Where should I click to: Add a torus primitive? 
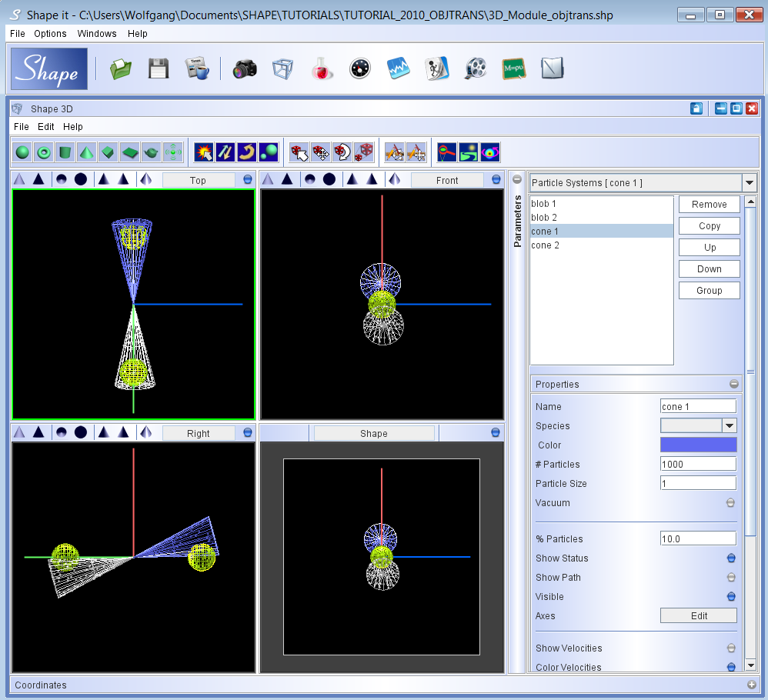(x=44, y=152)
